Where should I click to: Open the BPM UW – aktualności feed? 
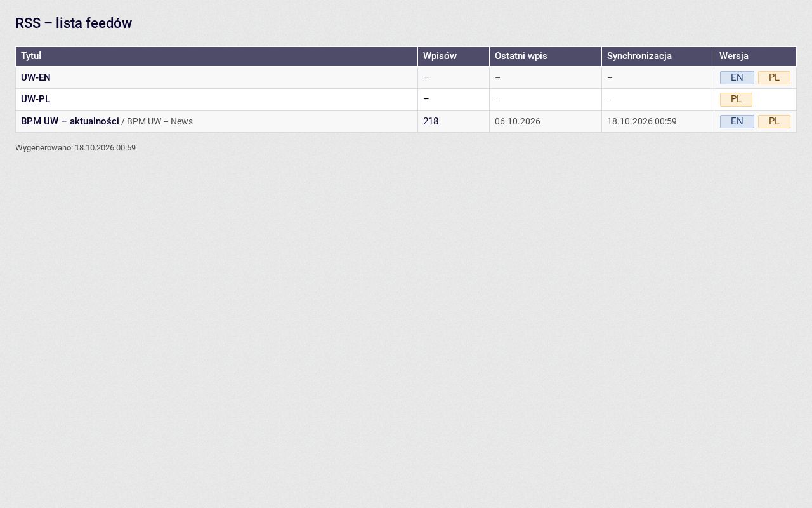(x=70, y=121)
